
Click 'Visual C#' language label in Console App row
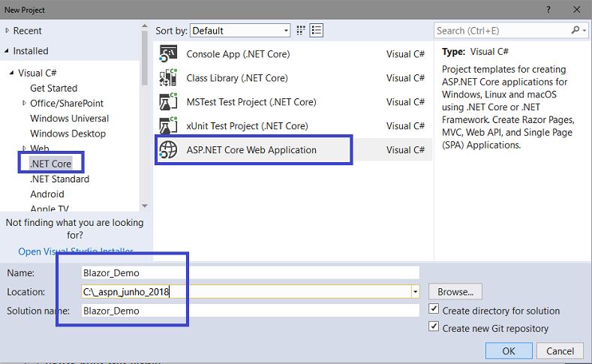[x=405, y=54]
